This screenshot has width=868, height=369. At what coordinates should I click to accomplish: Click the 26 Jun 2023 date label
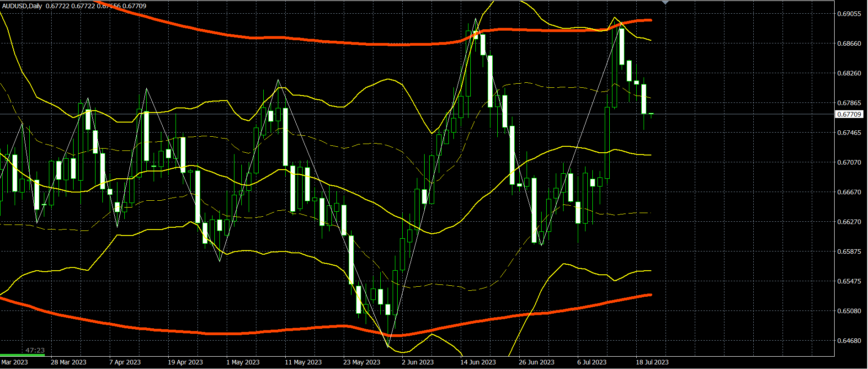point(537,362)
